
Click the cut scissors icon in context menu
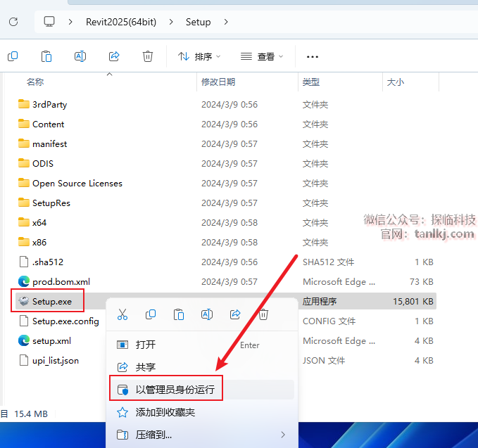[122, 314]
